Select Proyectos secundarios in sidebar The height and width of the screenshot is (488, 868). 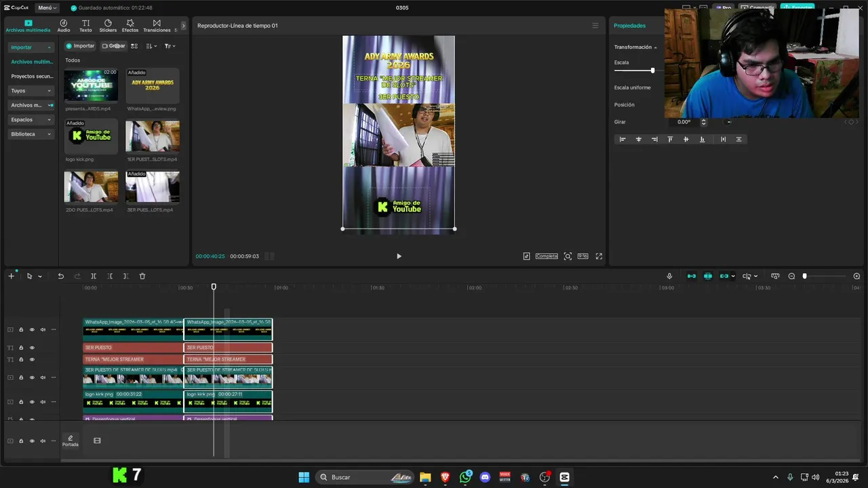click(x=32, y=76)
